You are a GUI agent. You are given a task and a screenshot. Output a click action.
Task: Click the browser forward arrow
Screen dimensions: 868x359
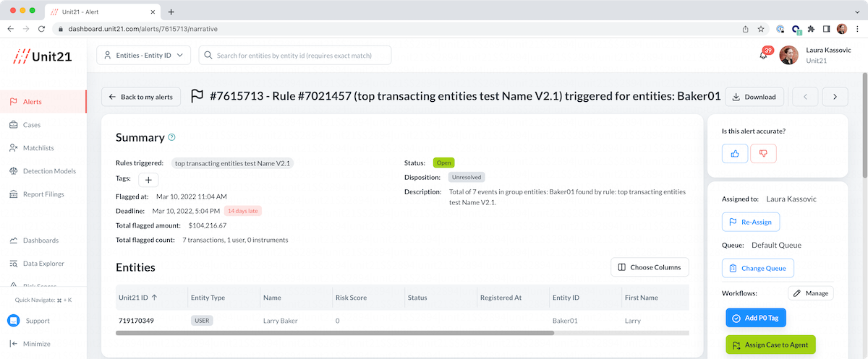(x=27, y=29)
